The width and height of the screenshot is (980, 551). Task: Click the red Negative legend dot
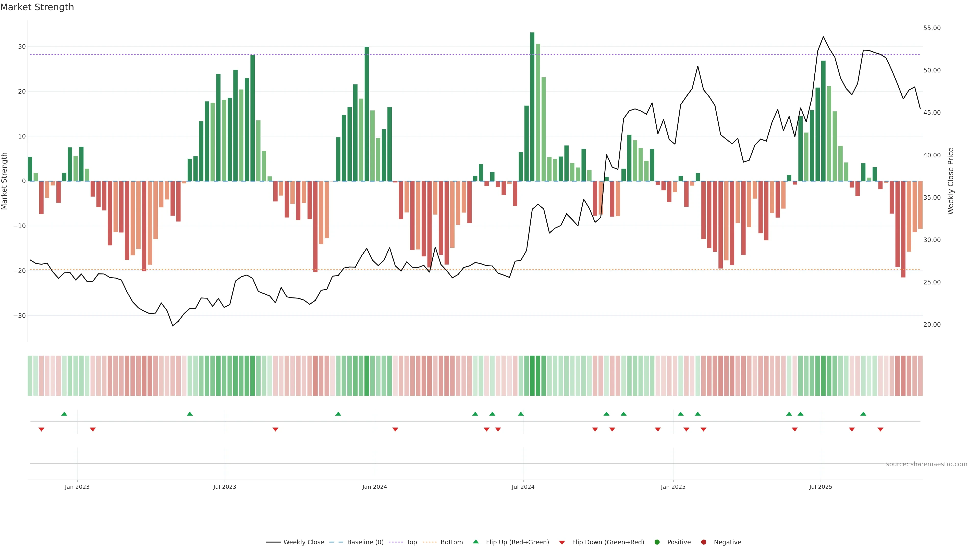[703, 542]
